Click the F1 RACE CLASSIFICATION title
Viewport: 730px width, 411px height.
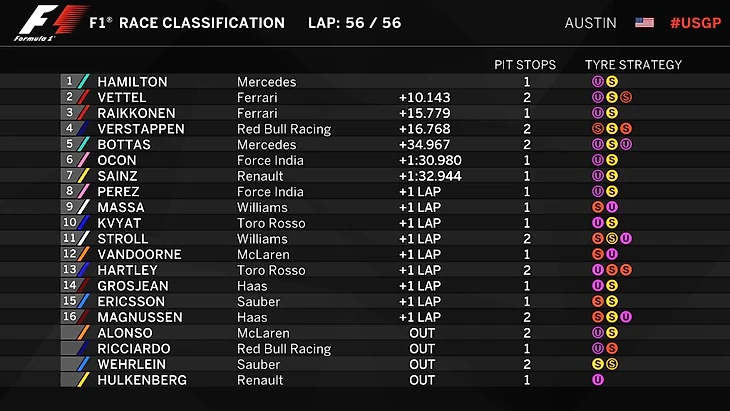187,23
